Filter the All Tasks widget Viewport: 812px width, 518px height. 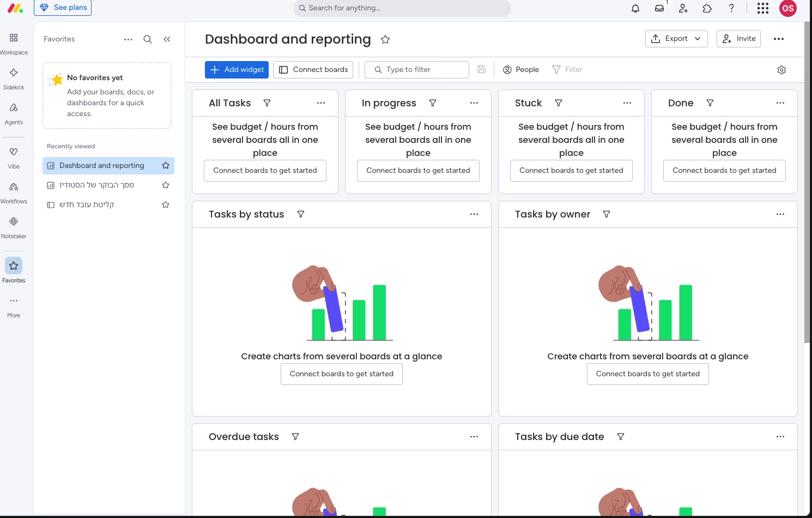(267, 103)
